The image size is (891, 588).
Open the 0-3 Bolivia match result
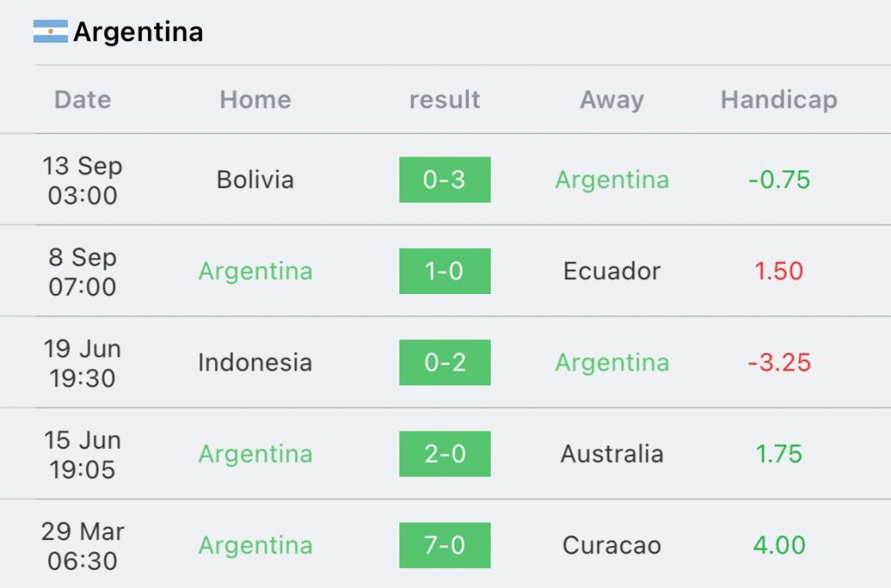point(445,179)
